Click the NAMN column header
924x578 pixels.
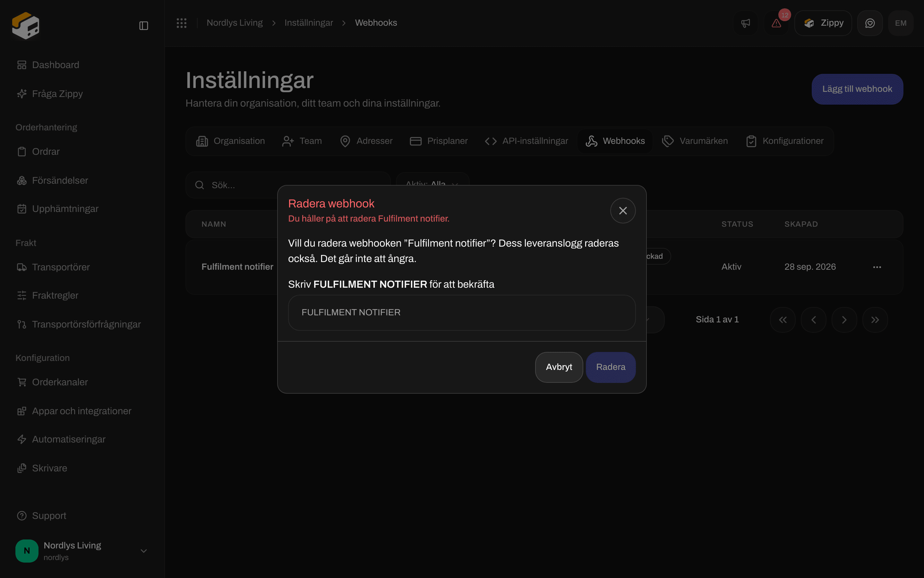(214, 224)
